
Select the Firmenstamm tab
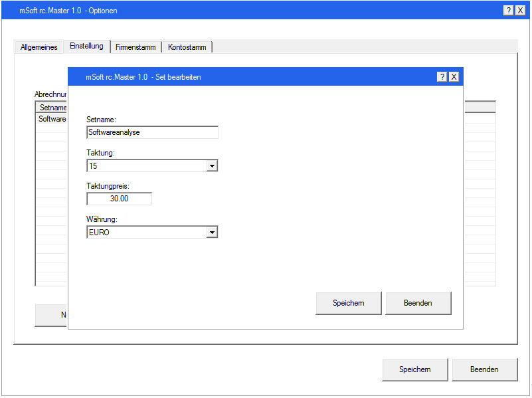[135, 47]
